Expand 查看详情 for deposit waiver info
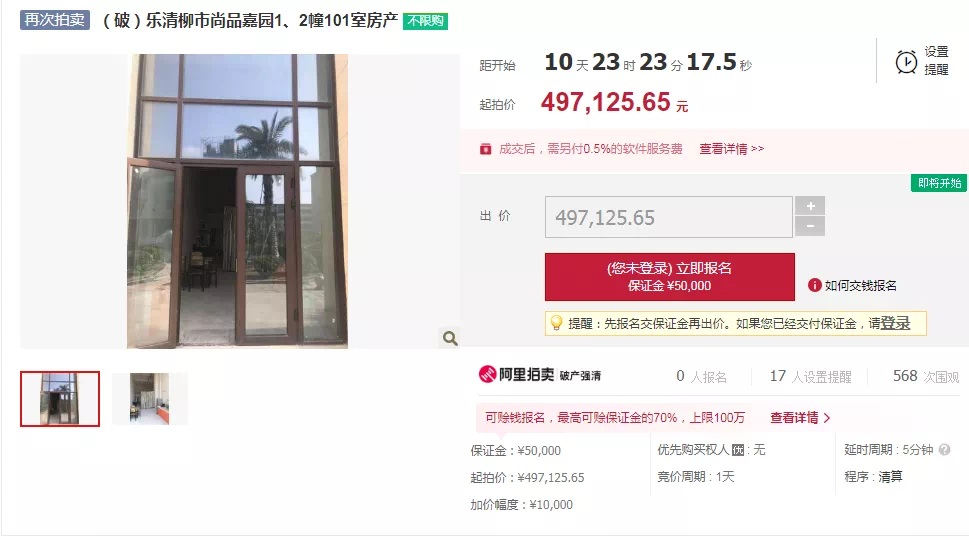 tap(800, 418)
